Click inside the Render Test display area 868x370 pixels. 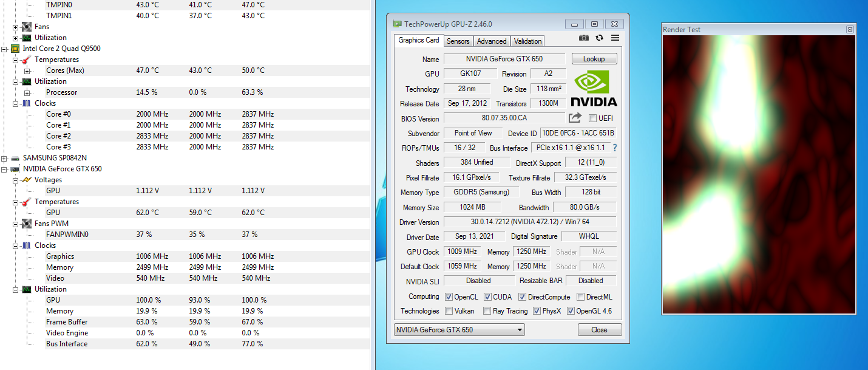pyautogui.click(x=759, y=174)
